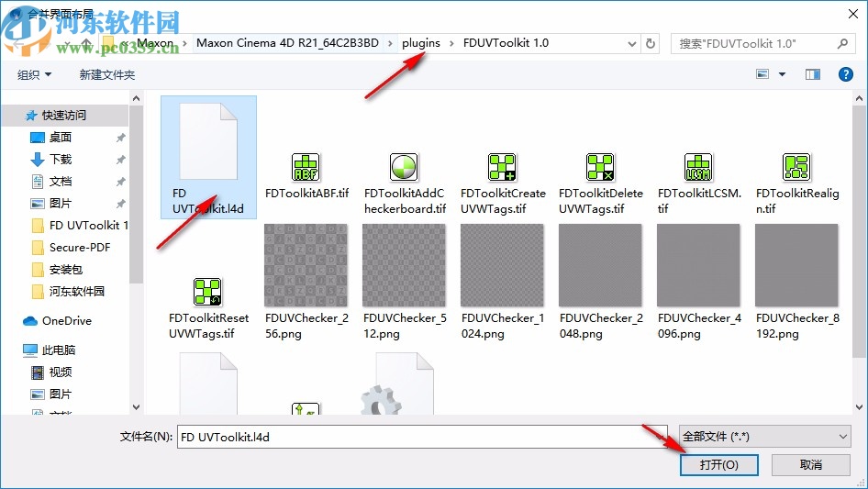
Task: Select FDToolkitRealign.tif file icon
Action: tap(796, 167)
